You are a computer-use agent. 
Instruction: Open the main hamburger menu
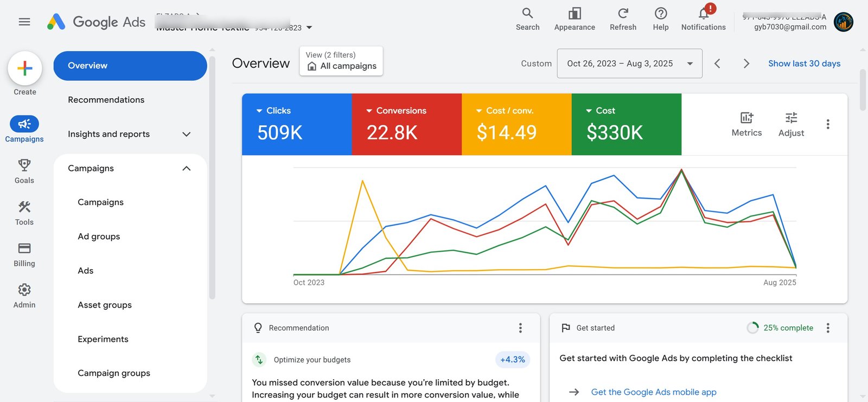(x=24, y=22)
